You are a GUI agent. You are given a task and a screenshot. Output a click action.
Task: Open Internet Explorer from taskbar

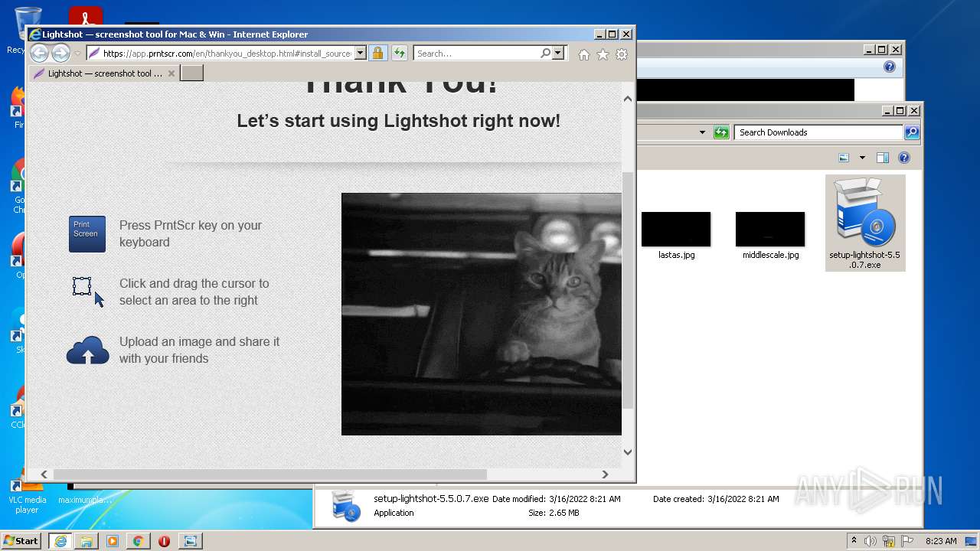60,541
